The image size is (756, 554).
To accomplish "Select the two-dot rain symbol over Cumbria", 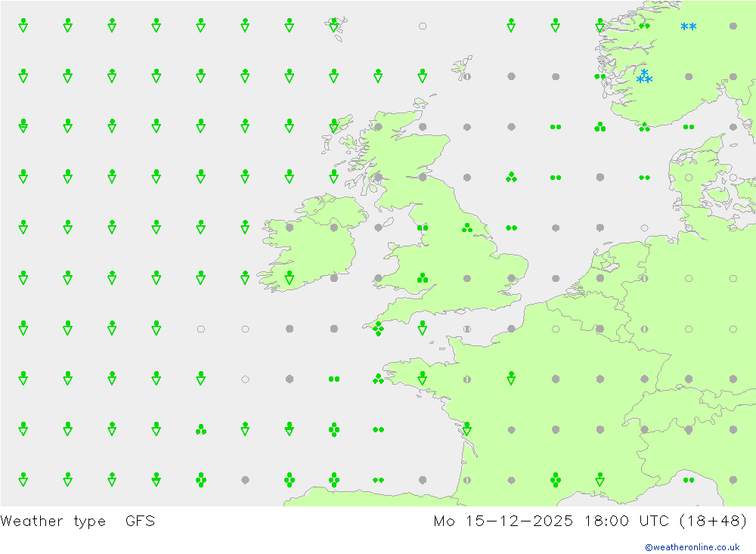I will tap(423, 227).
